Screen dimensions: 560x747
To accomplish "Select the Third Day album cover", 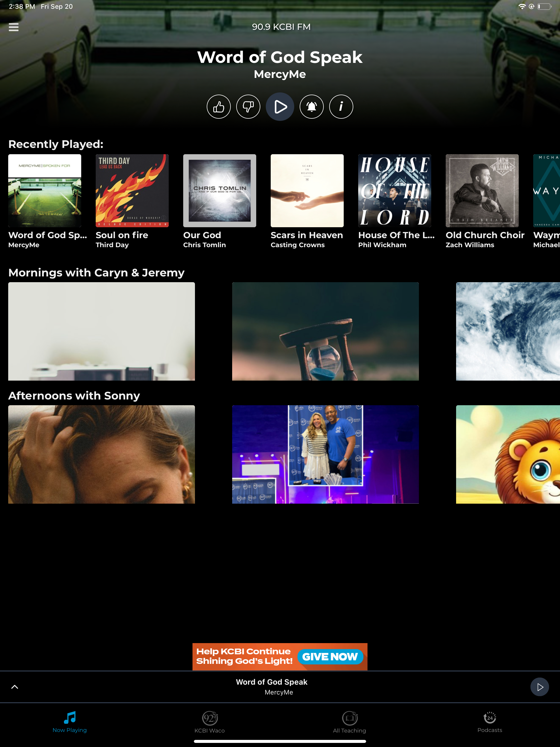I will (x=132, y=191).
